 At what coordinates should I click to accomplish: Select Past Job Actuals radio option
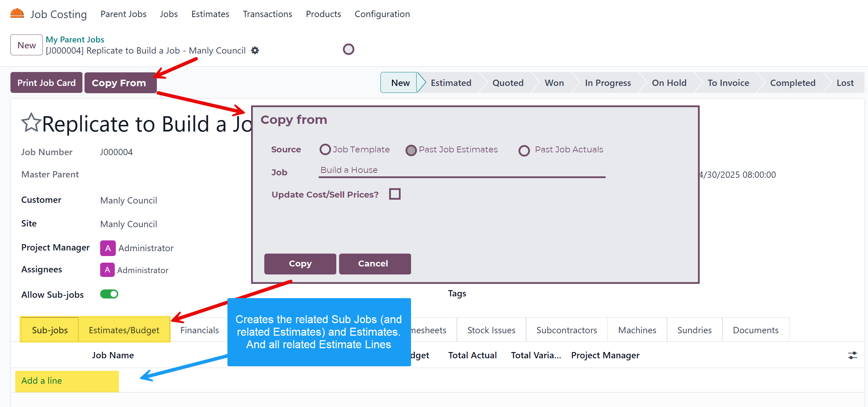524,150
